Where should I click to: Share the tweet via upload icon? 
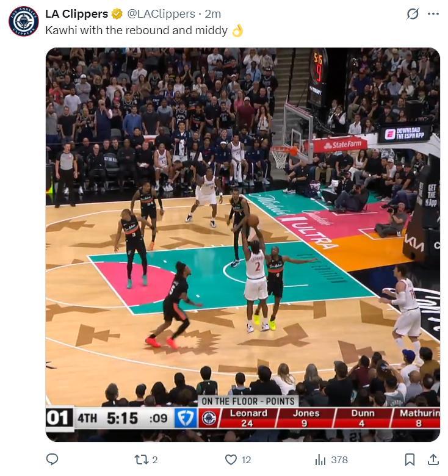click(433, 460)
